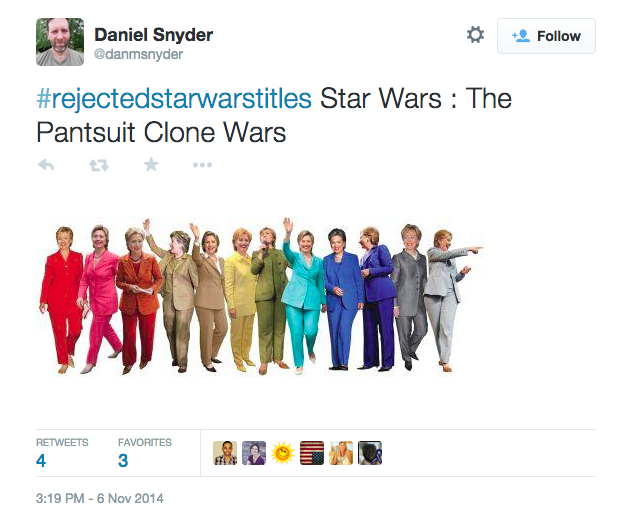
Task: Open the gear settings dropdown
Action: point(476,35)
